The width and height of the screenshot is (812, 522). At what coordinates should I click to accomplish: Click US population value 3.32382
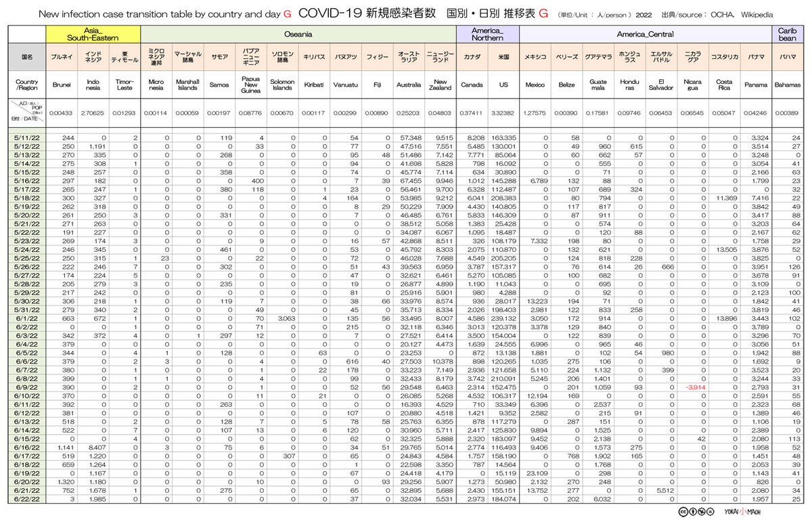coord(503,113)
